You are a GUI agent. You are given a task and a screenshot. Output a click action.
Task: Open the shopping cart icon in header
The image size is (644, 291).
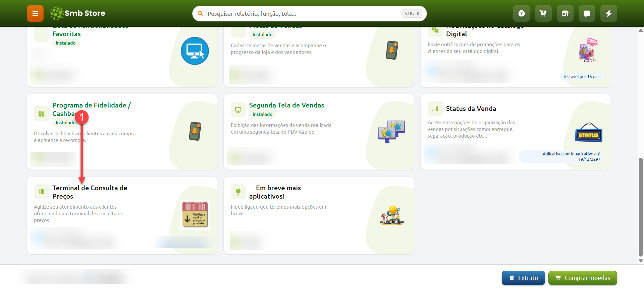click(543, 13)
